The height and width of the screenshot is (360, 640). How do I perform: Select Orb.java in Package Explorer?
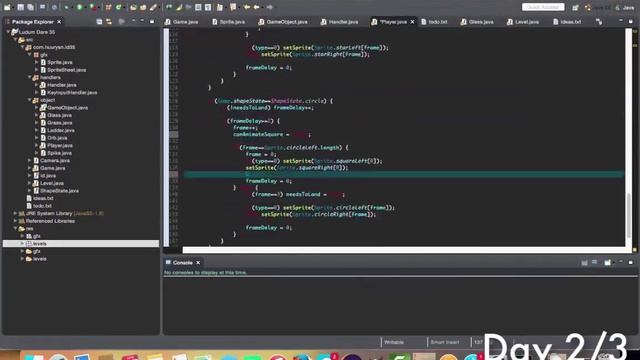coord(57,138)
